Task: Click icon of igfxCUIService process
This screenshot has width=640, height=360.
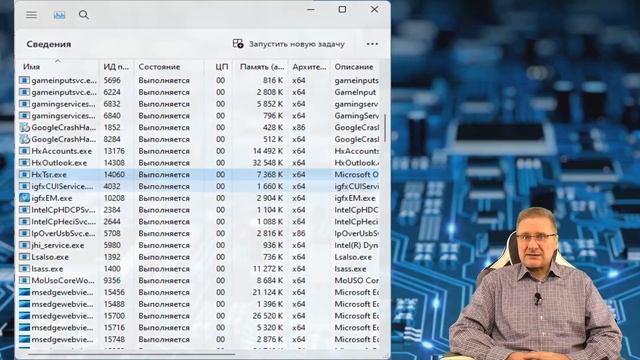Action: pyautogui.click(x=24, y=187)
